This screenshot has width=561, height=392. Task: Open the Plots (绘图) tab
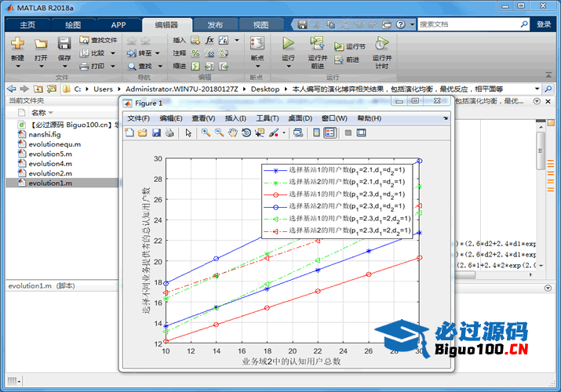(x=73, y=25)
